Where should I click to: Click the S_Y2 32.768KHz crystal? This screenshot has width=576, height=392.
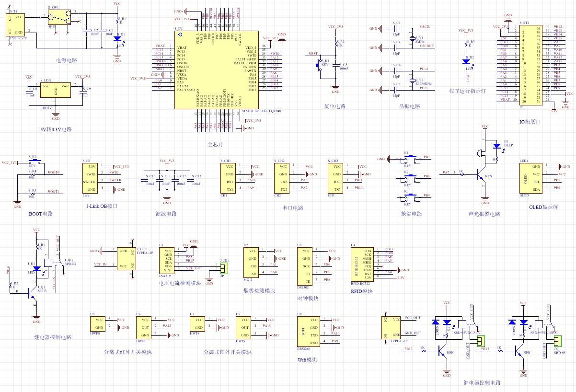pyautogui.click(x=412, y=81)
